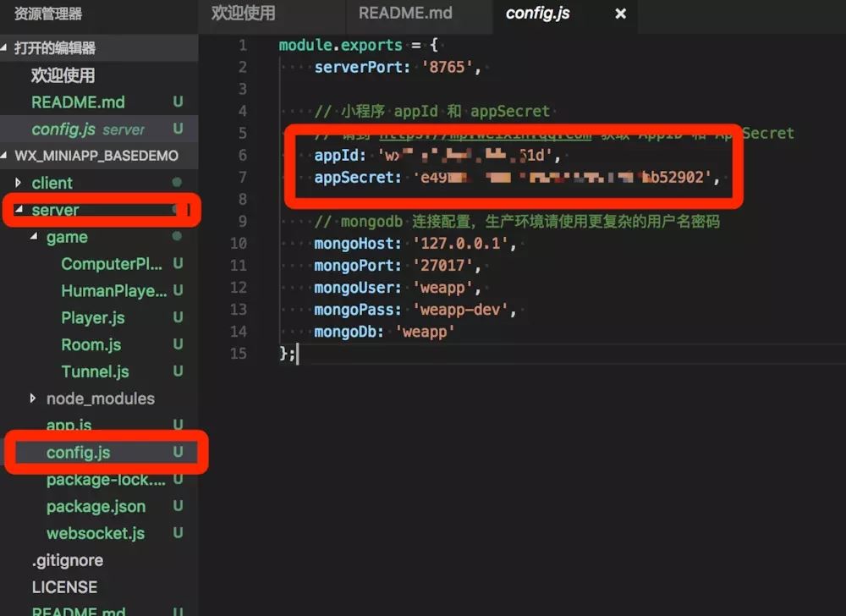Collapse the server folder
Viewport: 846px width, 616px height.
click(55, 210)
